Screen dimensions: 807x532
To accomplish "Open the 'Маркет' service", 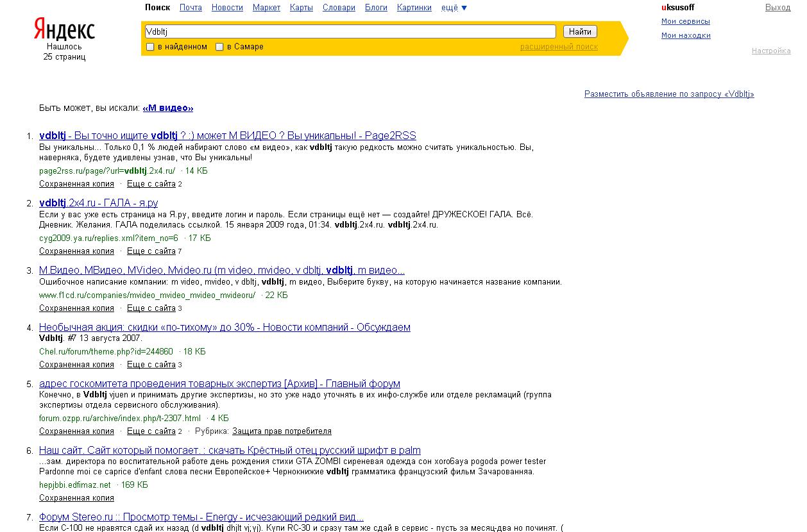I will [x=266, y=8].
